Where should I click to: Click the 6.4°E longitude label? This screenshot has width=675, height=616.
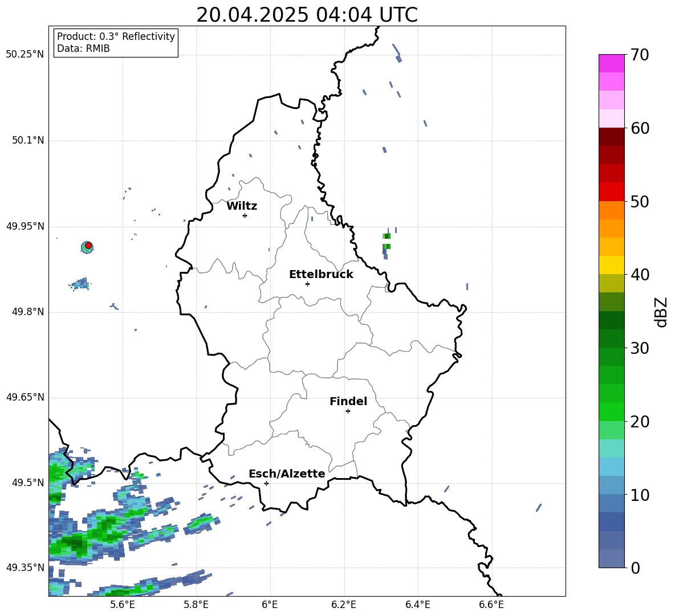point(417,605)
